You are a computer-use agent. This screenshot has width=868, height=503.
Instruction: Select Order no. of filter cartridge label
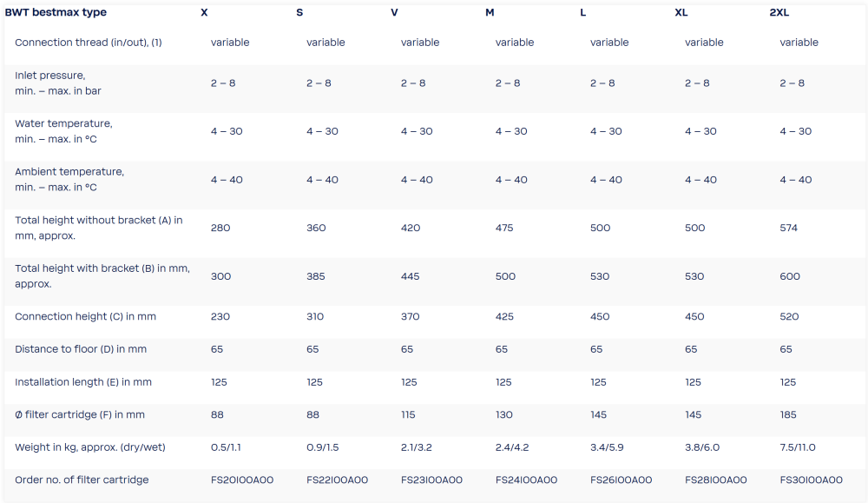tap(82, 480)
